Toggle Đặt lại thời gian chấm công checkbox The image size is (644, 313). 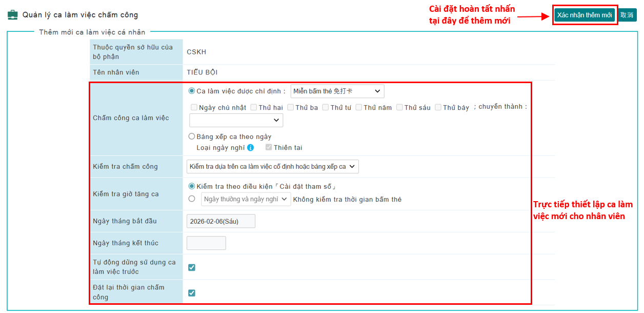pyautogui.click(x=192, y=293)
